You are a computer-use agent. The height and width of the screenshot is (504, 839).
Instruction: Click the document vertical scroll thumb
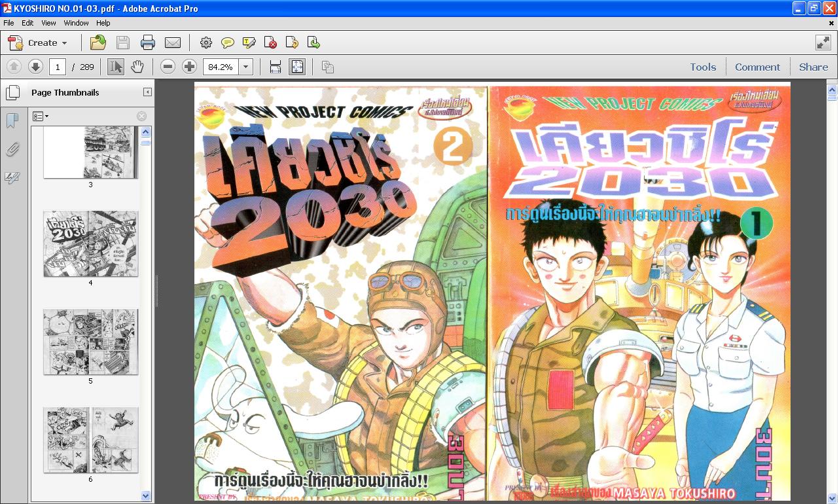pyautogui.click(x=832, y=98)
